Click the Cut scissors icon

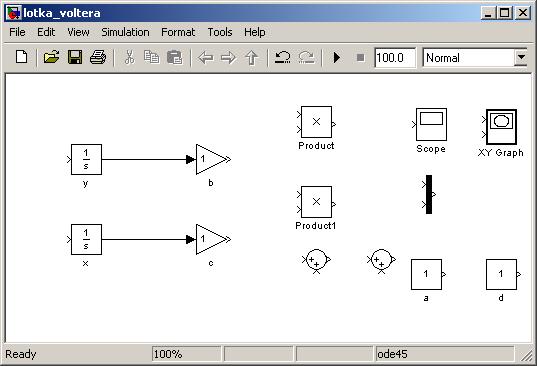click(129, 57)
